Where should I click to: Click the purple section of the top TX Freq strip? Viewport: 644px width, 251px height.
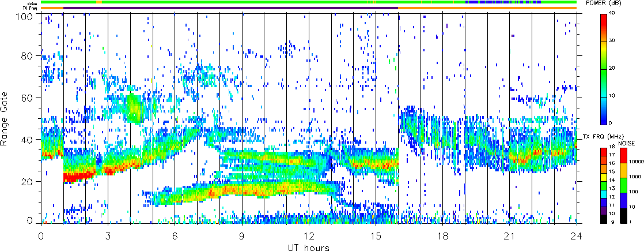click(230, 8)
